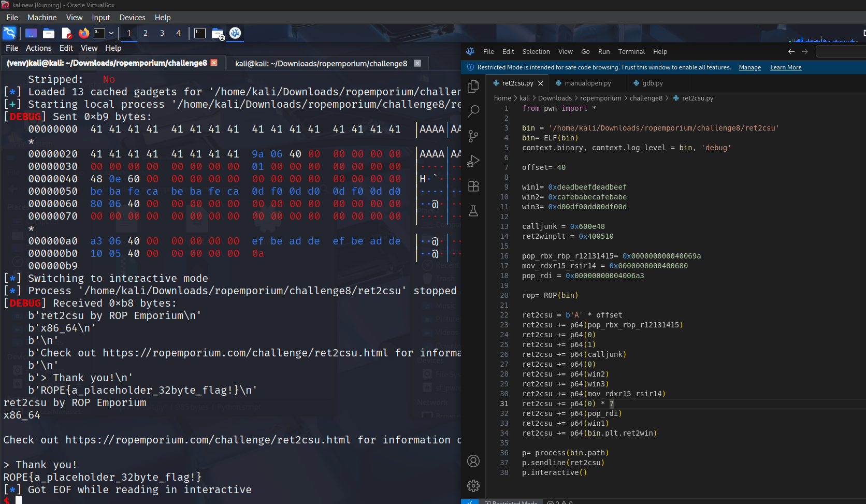Open Extensions view in activity bar
866x504 pixels.
(473, 186)
